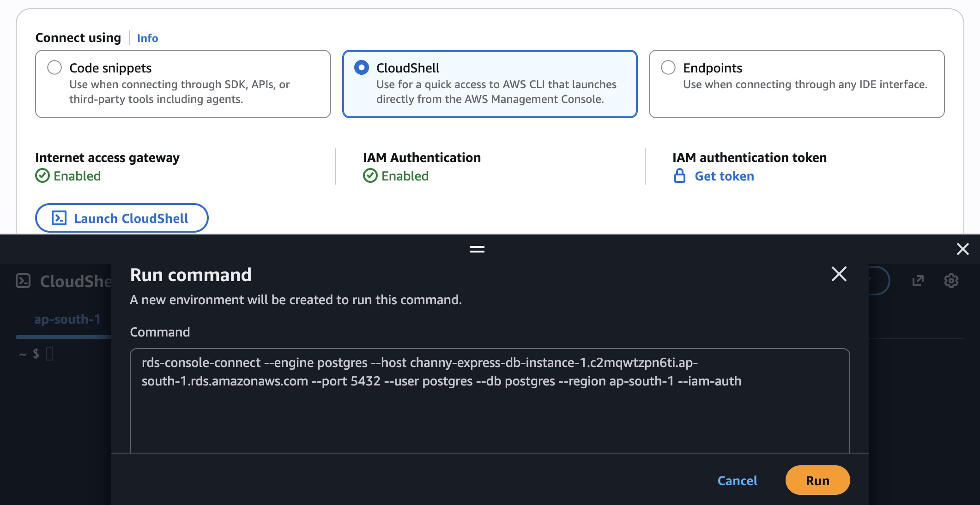This screenshot has width=980, height=505.
Task: Open CloudShell settings gear icon
Action: coord(951,281)
